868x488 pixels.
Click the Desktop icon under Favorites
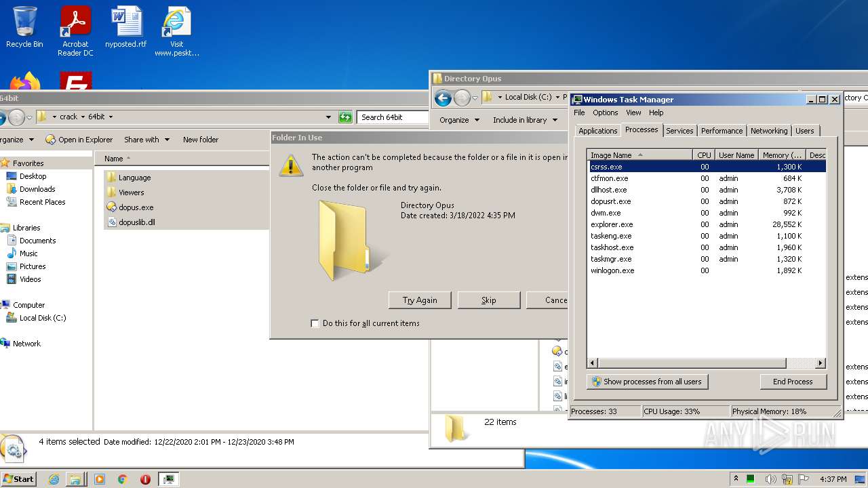click(x=12, y=176)
